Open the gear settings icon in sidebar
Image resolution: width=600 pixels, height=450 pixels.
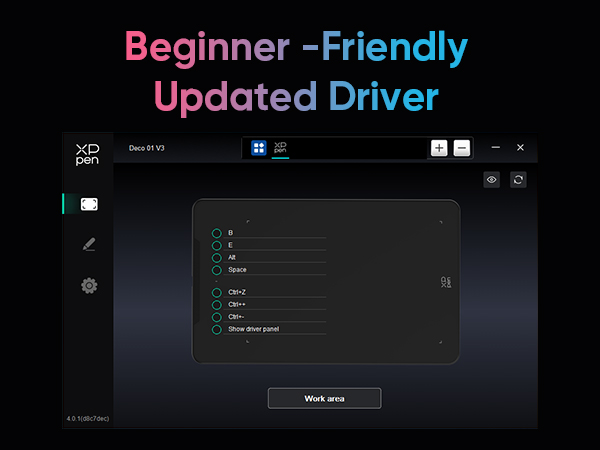tap(89, 286)
